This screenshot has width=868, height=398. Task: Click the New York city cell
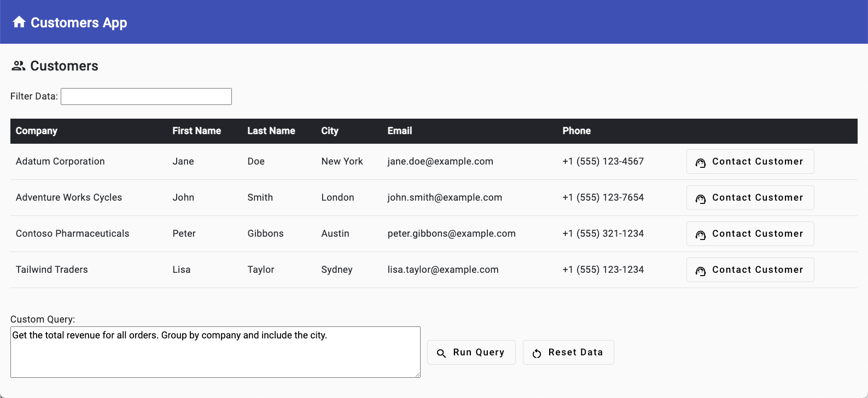342,161
